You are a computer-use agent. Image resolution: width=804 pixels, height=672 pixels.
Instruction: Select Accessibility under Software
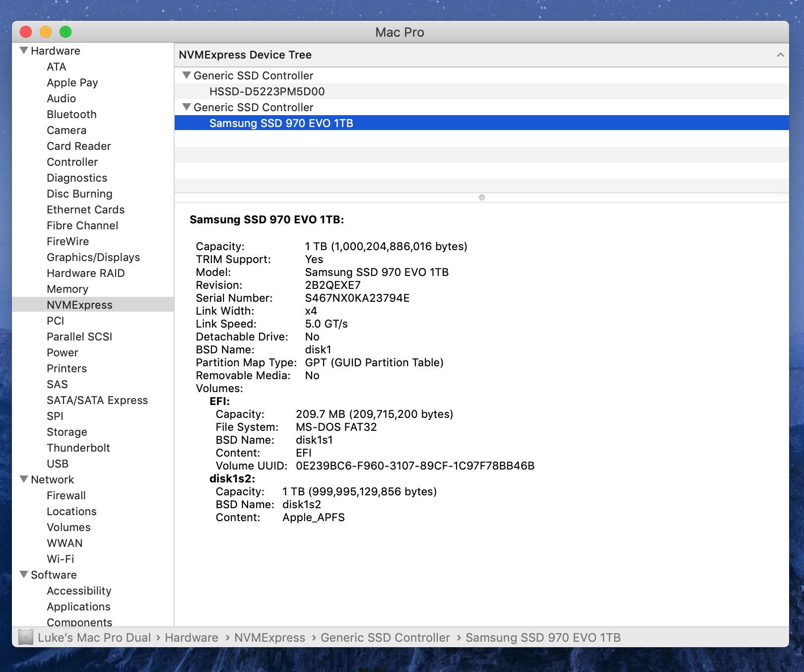[79, 591]
